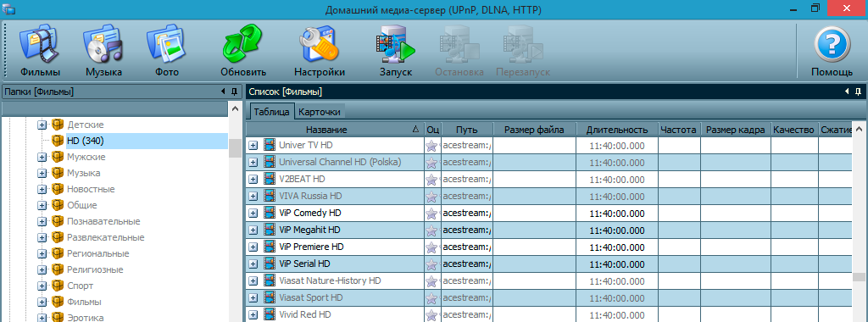868x322 pixels.
Task: Click the application icon in title bar
Action: (x=8, y=9)
